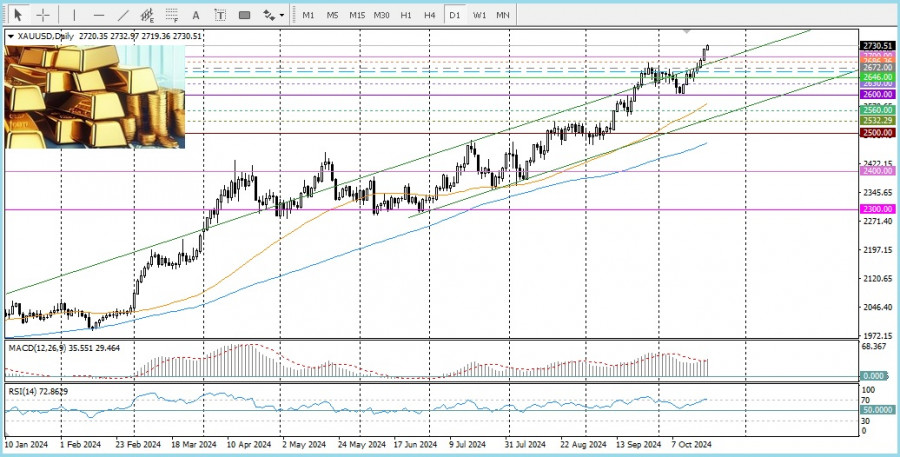Switch to M5 timeframe
This screenshot has width=900, height=457.
[x=332, y=16]
